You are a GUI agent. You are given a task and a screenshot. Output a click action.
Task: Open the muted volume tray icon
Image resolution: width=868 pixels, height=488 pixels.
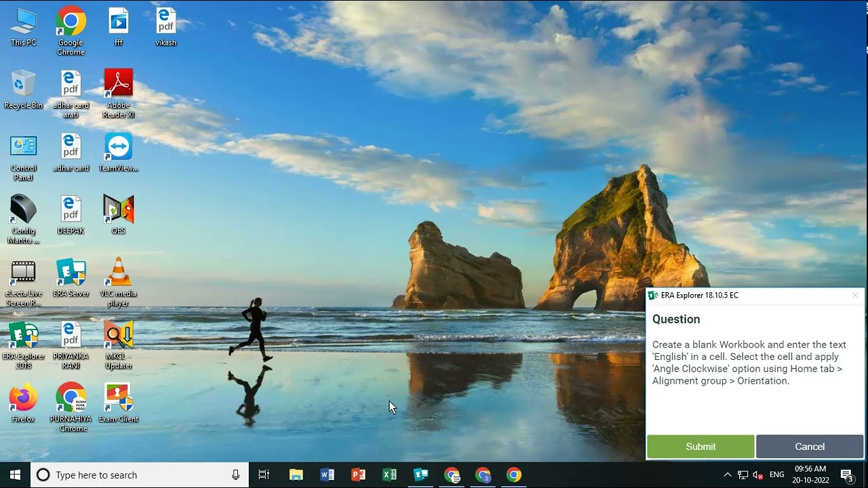[x=758, y=474]
